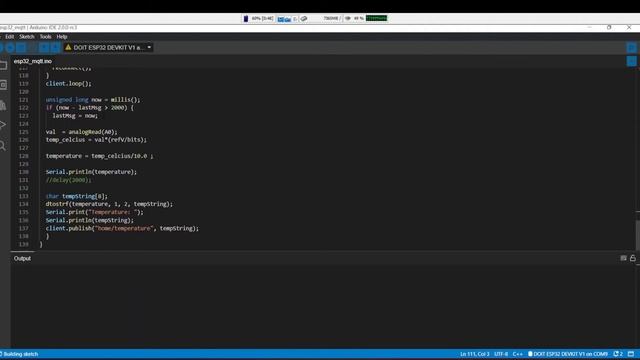Open the Edit menu

10,37
